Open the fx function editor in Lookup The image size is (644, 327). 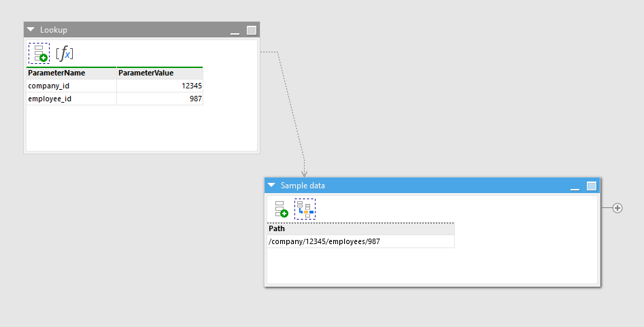click(65, 53)
